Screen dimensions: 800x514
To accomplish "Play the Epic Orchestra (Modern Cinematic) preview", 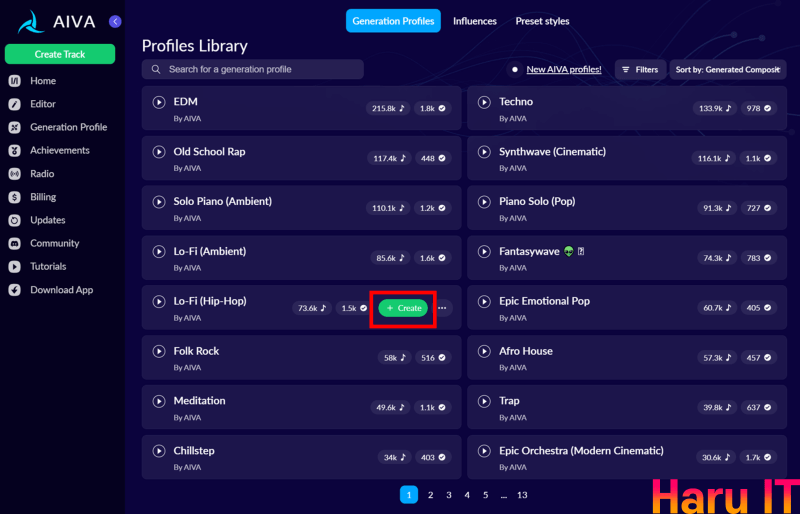I will point(484,451).
